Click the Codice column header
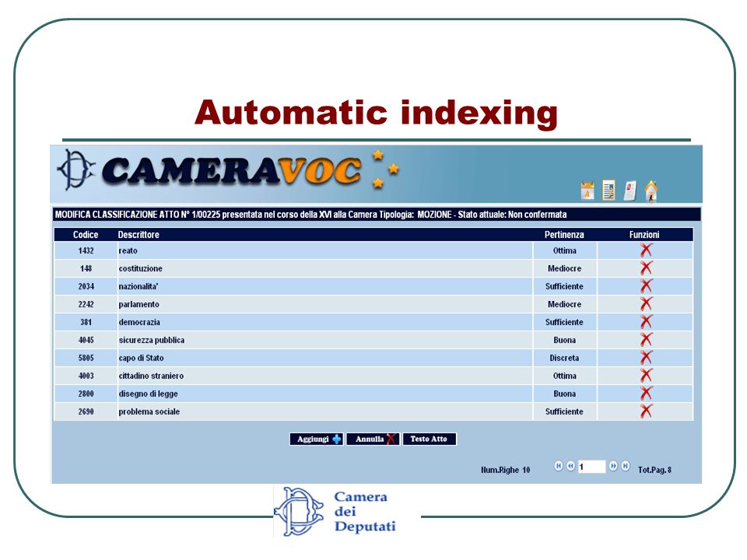 [x=86, y=235]
